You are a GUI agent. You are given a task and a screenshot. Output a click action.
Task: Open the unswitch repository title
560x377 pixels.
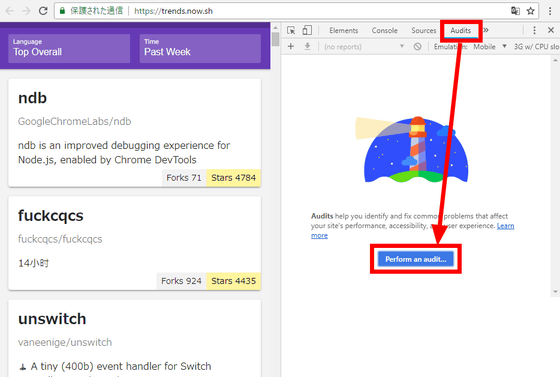pos(52,319)
